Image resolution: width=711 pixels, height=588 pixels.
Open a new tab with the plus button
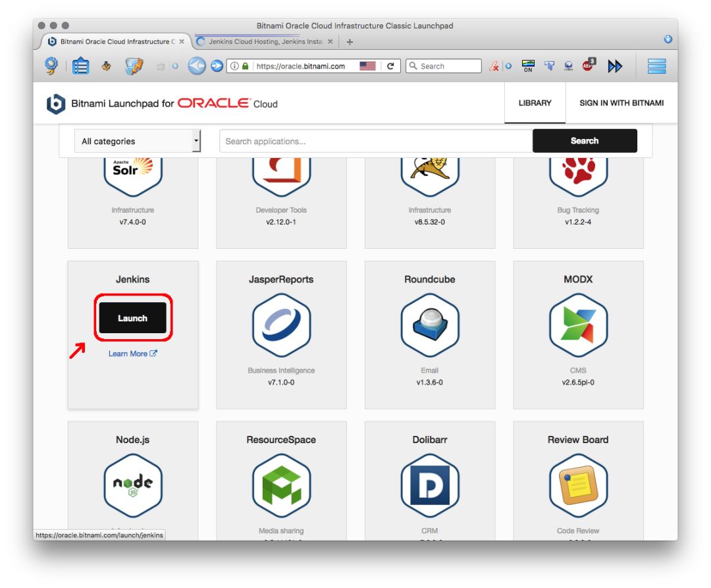pos(350,41)
